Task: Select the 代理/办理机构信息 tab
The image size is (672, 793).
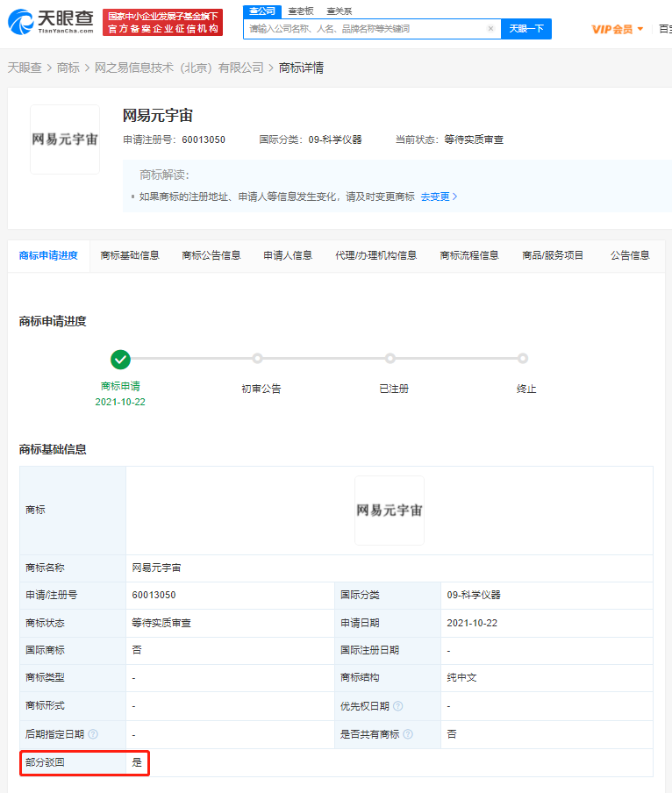Action: coord(375,256)
